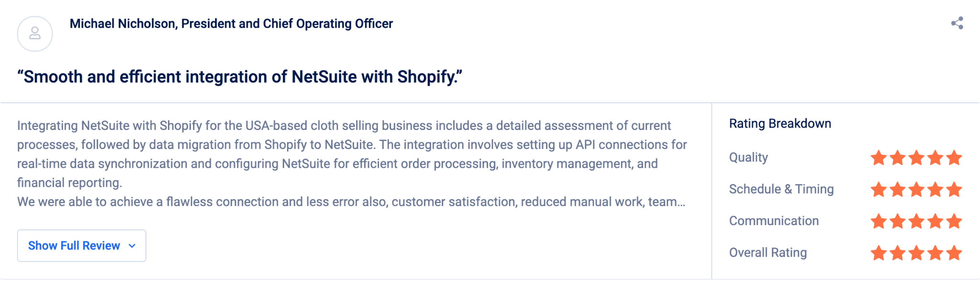
Task: Click the review title about NetSuite and Shopify
Action: click(240, 76)
